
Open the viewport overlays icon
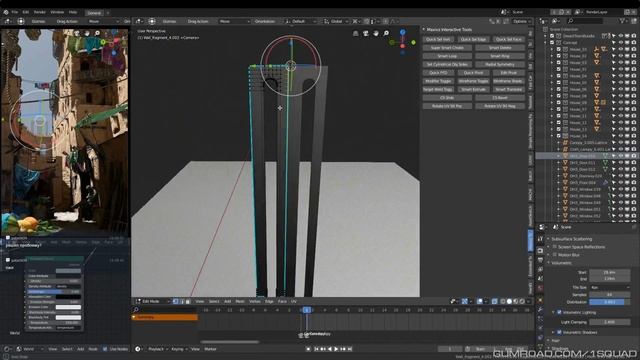[x=480, y=301]
